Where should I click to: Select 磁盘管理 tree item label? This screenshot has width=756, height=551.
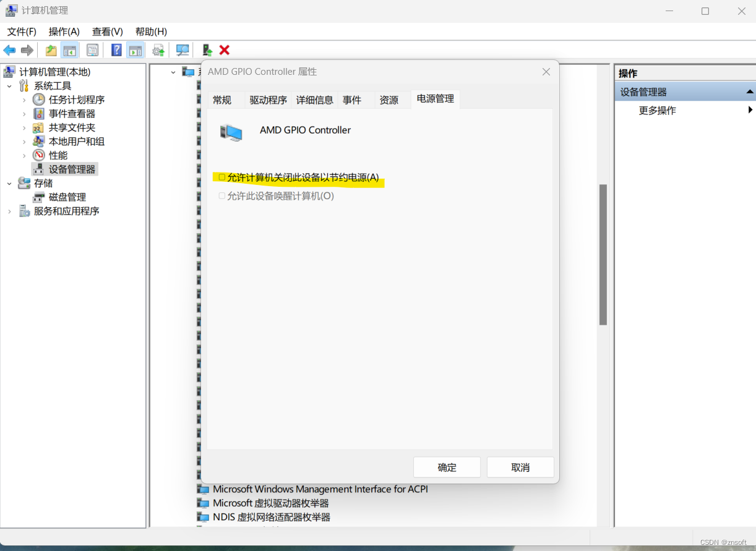coord(67,197)
